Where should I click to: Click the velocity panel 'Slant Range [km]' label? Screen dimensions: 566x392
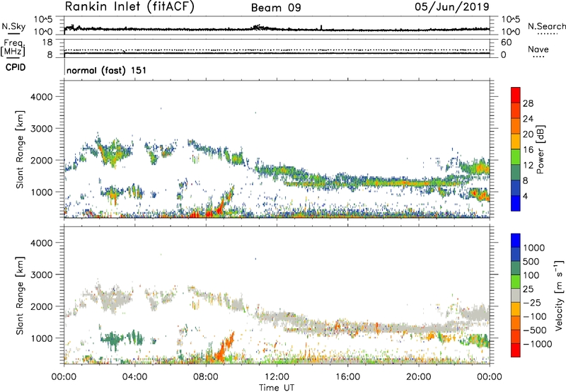point(20,295)
